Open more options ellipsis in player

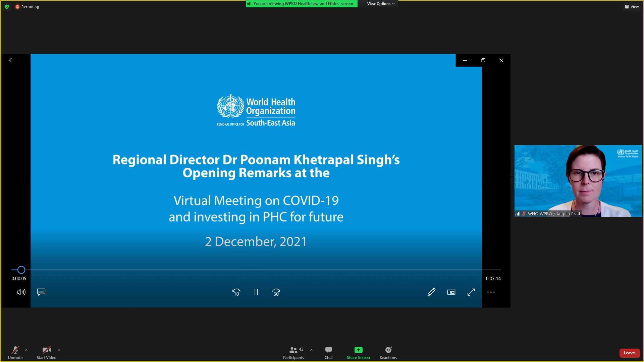click(491, 292)
